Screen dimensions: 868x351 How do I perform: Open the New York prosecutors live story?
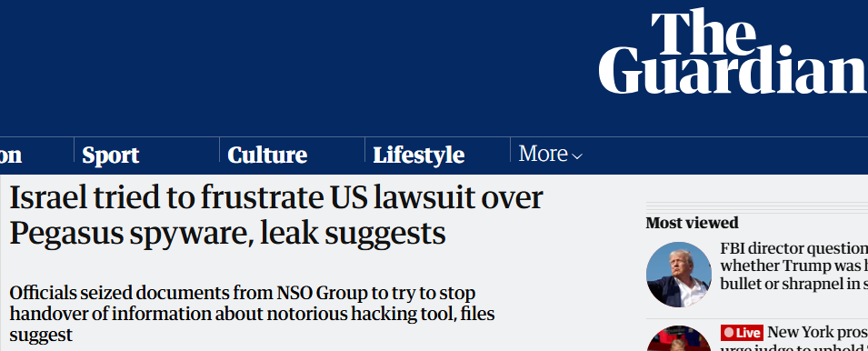793,337
